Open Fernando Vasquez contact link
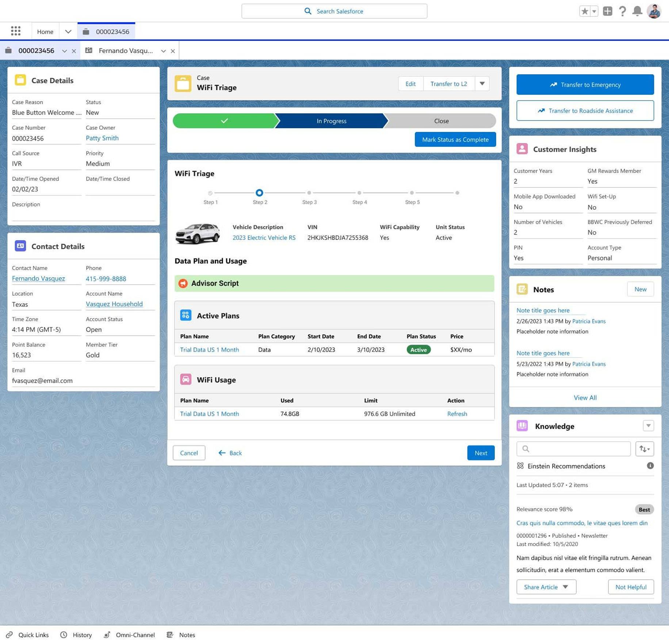669x644 pixels. 38,278
